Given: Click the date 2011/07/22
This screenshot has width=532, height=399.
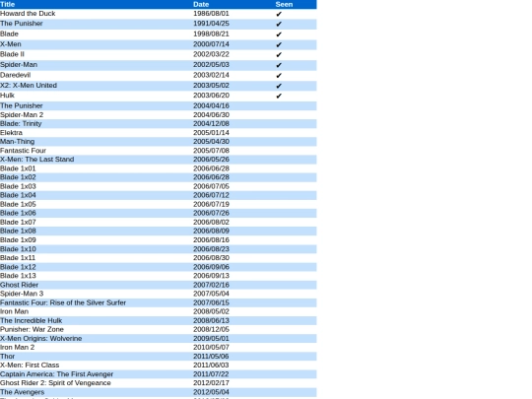Looking at the screenshot, I should point(211,374).
